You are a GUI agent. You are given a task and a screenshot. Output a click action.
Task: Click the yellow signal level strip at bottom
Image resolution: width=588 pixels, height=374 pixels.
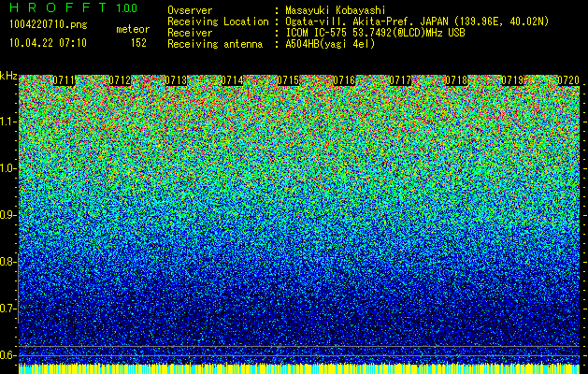(299, 368)
